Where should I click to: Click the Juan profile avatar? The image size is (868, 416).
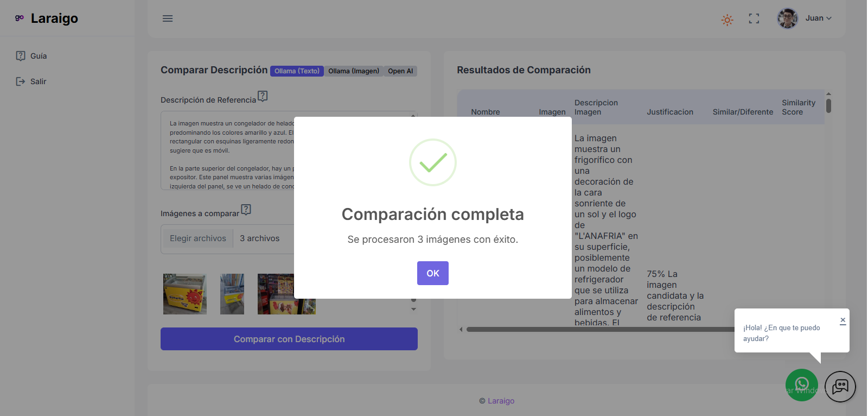tap(787, 18)
